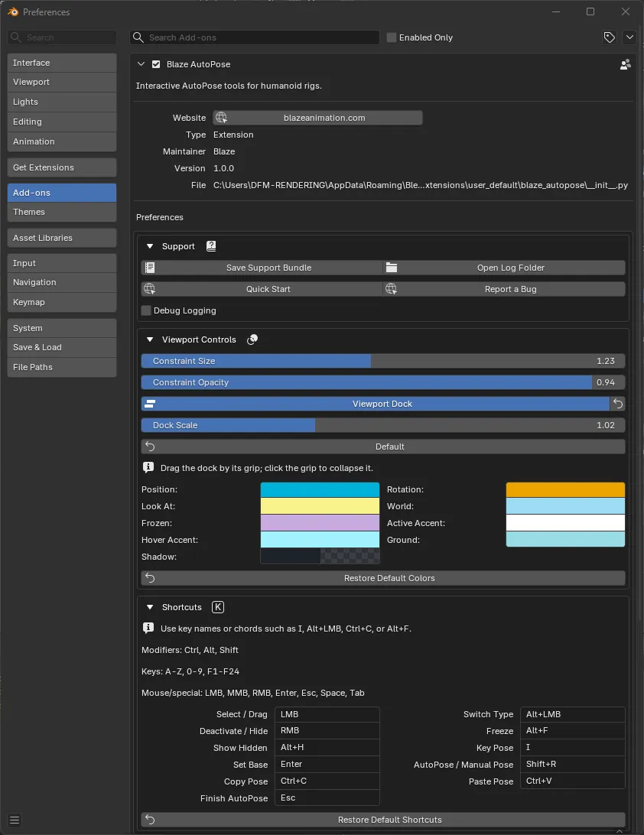Open the Asset Libraries tab

pos(62,238)
